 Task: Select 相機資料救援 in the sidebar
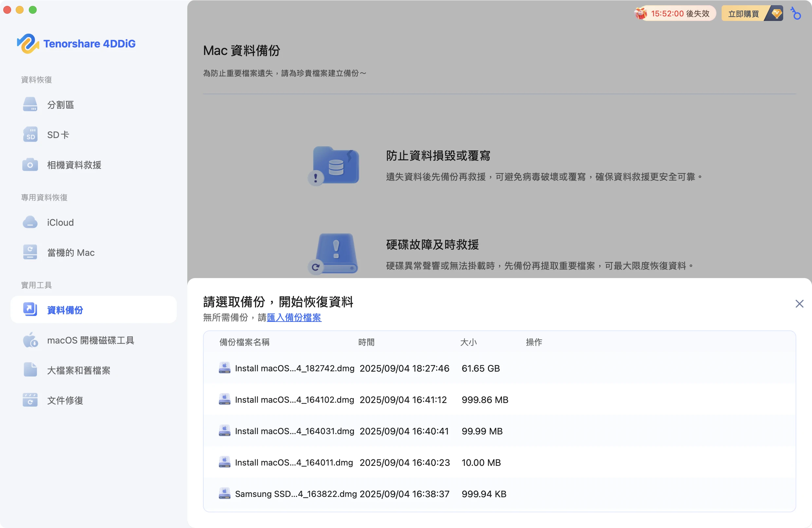(94, 165)
